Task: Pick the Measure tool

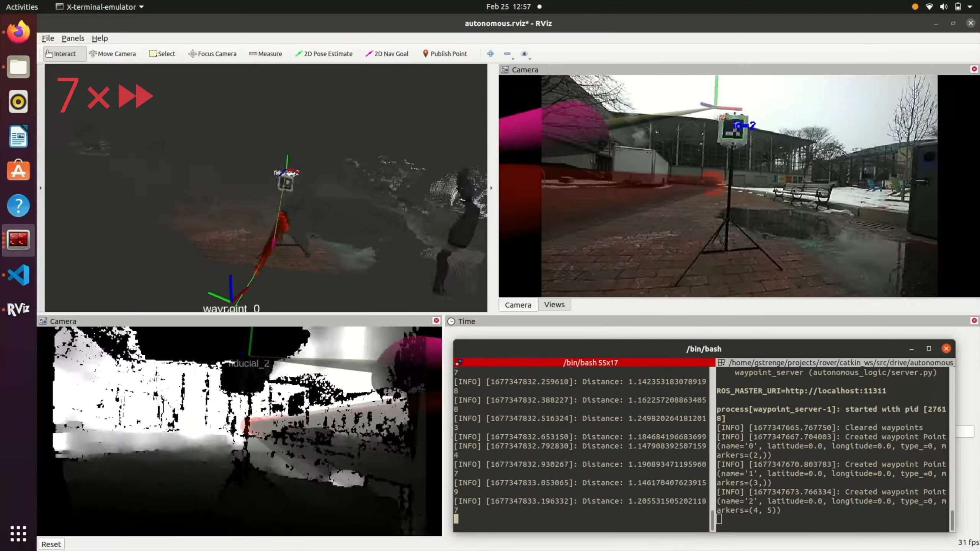Action: pos(265,54)
